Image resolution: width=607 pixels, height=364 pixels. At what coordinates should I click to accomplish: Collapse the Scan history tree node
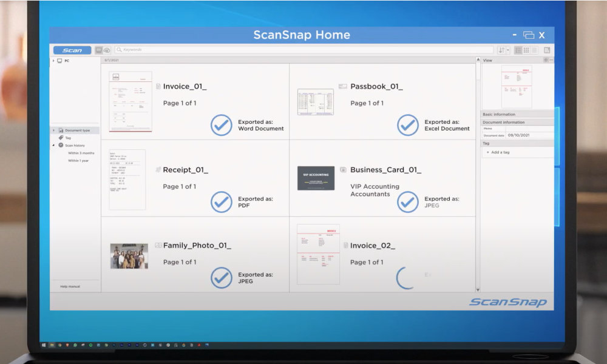(x=53, y=146)
